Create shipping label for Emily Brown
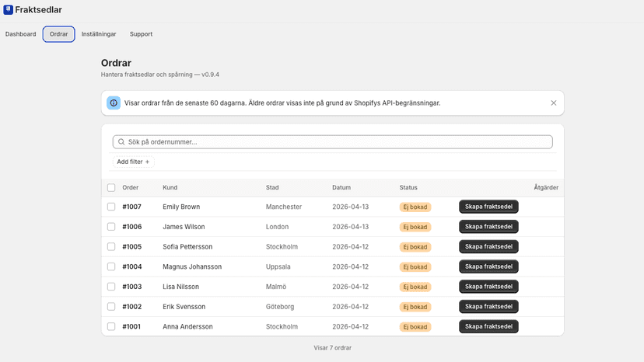Screen dimensions: 644x362 tap(488, 207)
